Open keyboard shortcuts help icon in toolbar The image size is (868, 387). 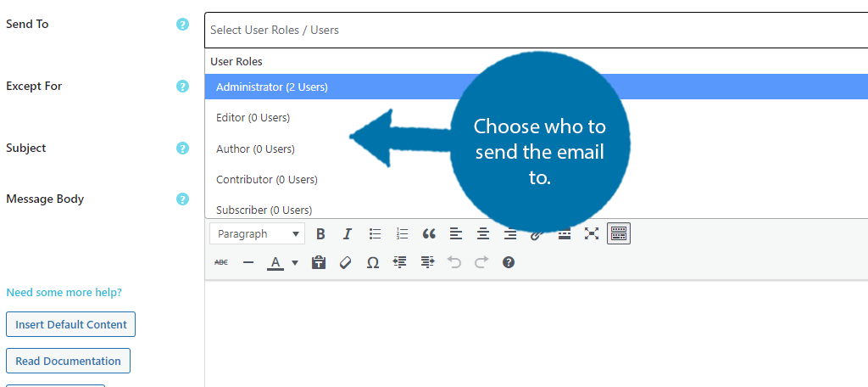[x=509, y=262]
